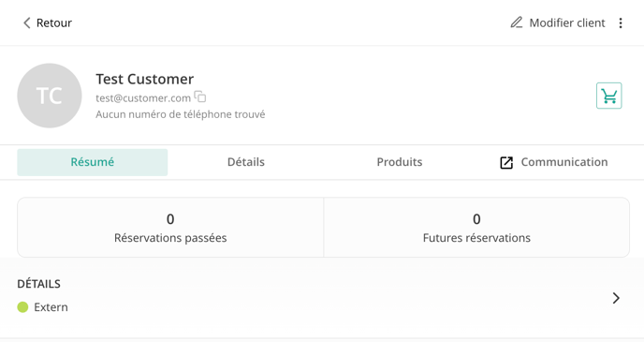
Task: Go back using Retour link
Action: pos(48,22)
